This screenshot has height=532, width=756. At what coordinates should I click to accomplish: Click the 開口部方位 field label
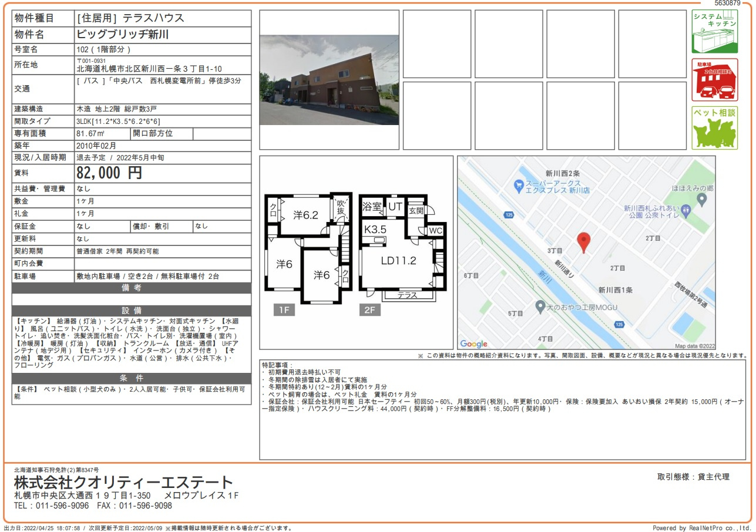click(153, 133)
